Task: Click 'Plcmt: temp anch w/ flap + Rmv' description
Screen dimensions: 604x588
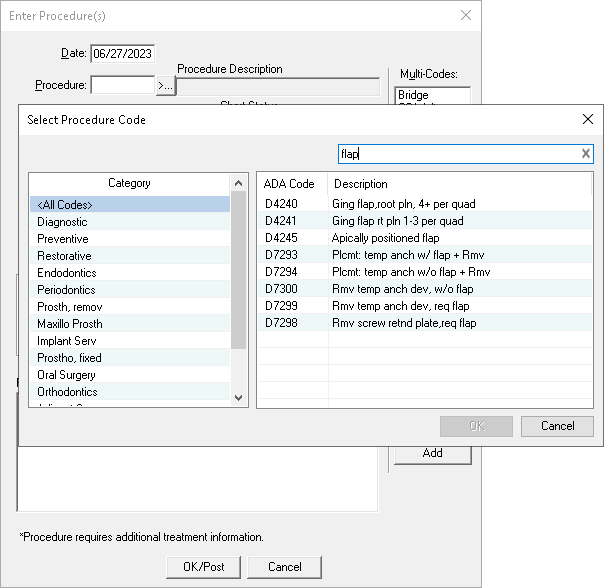Action: click(408, 254)
